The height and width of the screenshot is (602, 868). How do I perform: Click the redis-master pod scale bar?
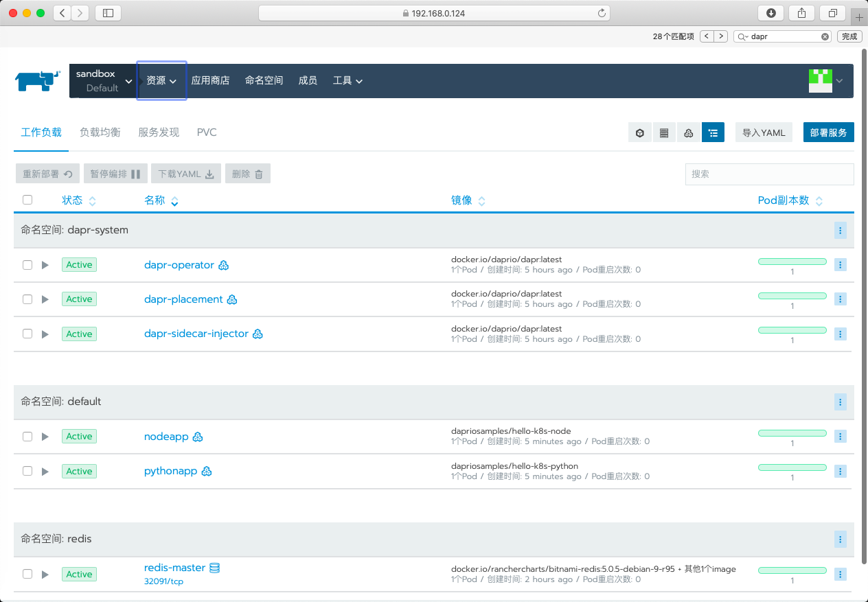pos(792,570)
